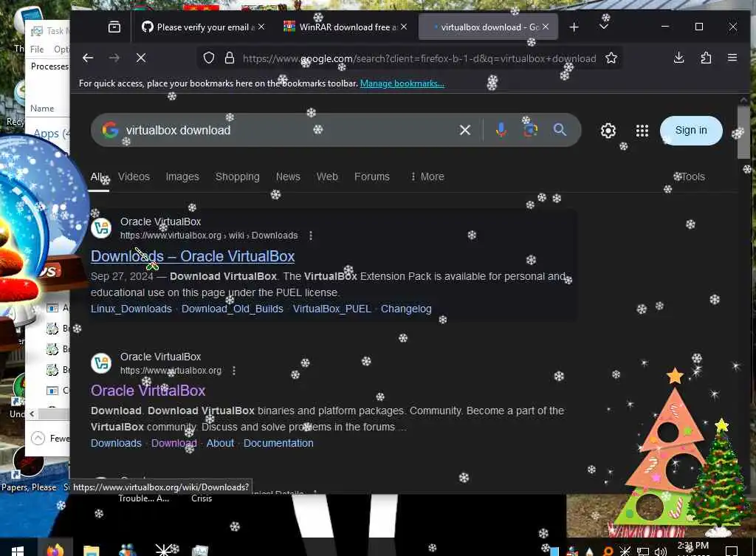Open About sitelink
The image size is (756, 556).
point(220,443)
